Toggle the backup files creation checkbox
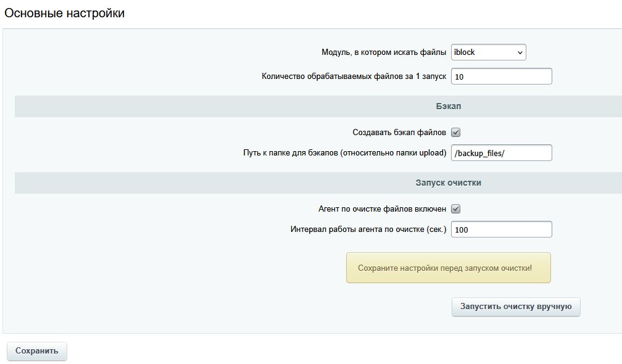This screenshot has height=364, width=622. 455,132
